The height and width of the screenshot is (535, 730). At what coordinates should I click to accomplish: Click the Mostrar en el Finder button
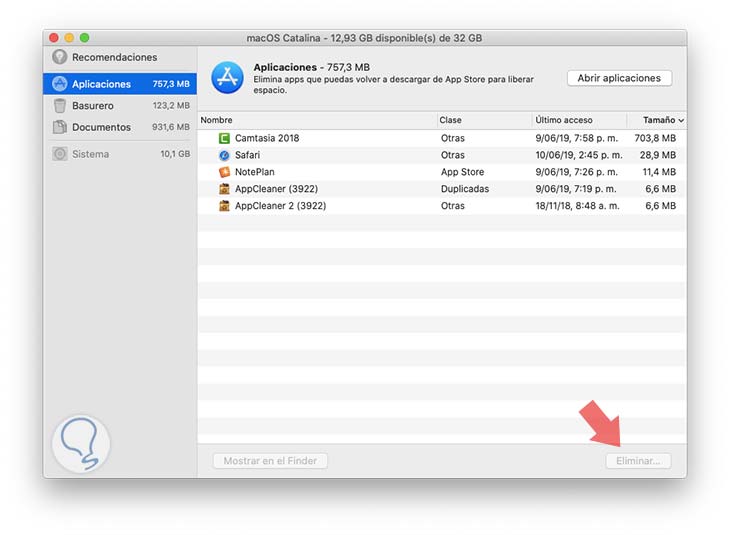(270, 461)
